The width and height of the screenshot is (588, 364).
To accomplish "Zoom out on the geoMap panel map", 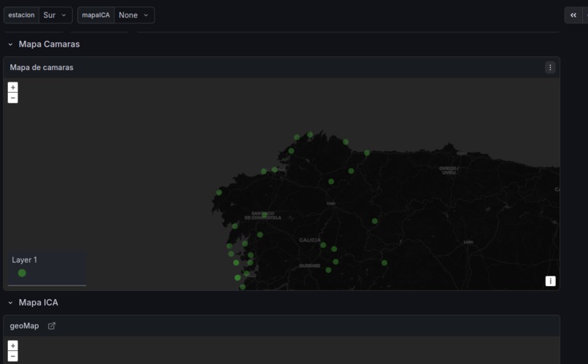I will tap(12, 356).
